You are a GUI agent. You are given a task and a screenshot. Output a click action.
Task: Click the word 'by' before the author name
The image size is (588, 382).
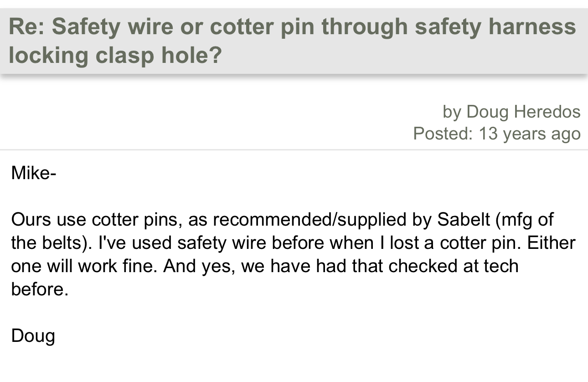pyautogui.click(x=452, y=113)
